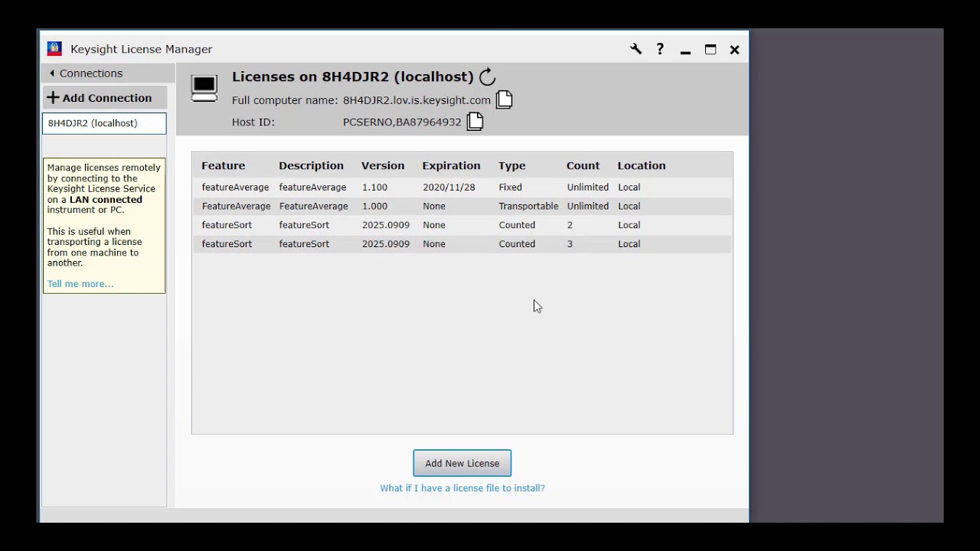The width and height of the screenshot is (980, 551).
Task: Sort by Location column header
Action: point(642,165)
